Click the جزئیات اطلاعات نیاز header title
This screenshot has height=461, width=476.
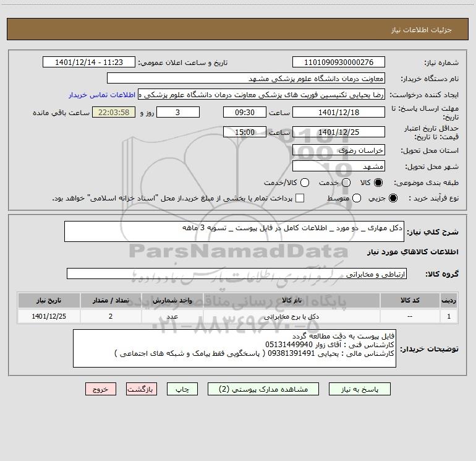pos(422,30)
